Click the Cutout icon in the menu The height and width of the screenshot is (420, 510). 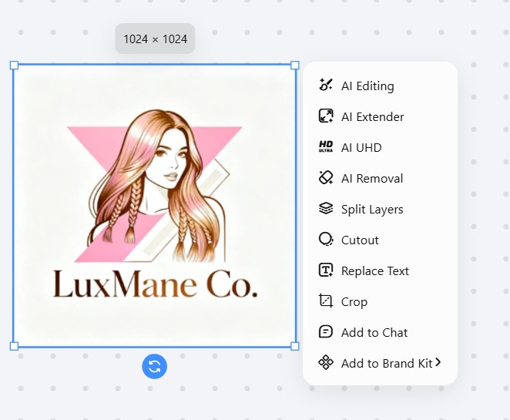pyautogui.click(x=325, y=240)
